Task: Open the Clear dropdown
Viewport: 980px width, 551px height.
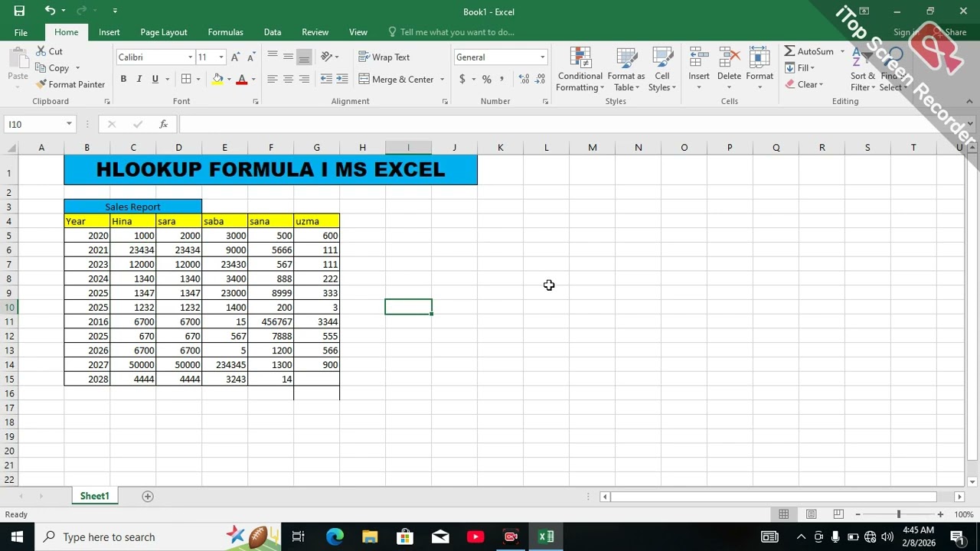Action: click(x=805, y=84)
